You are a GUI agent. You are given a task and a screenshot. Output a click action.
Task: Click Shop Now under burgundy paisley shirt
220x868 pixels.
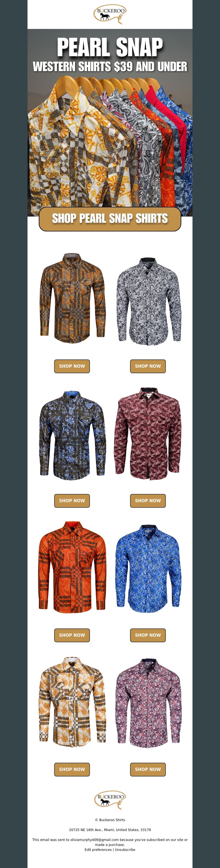pos(148,500)
